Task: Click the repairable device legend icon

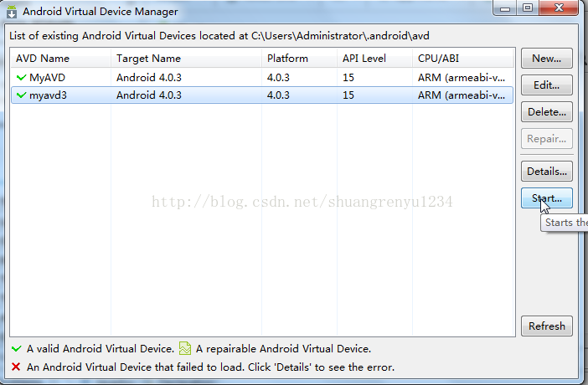Action: point(185,348)
